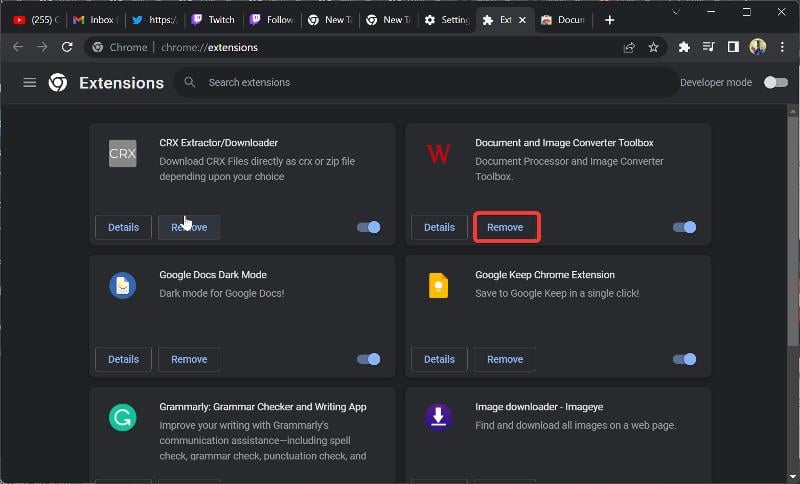Open the side panel toolbar icon
The width and height of the screenshot is (800, 484).
click(733, 47)
